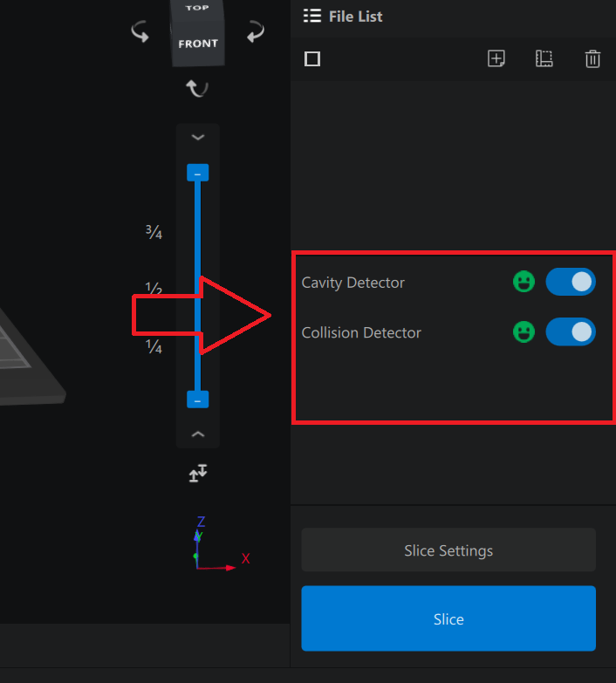Click the FRONT face of view cube
The image size is (616, 683).
[x=198, y=44]
